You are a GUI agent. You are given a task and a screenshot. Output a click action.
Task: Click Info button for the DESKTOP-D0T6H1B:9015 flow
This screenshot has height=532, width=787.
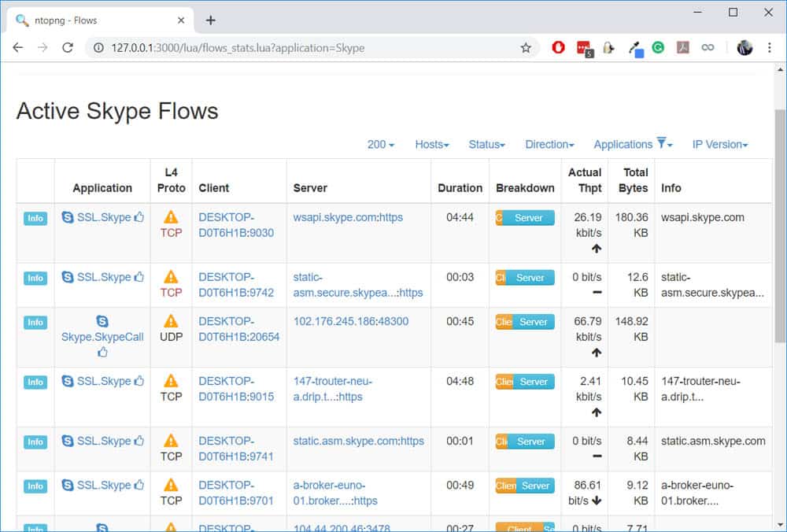click(35, 382)
